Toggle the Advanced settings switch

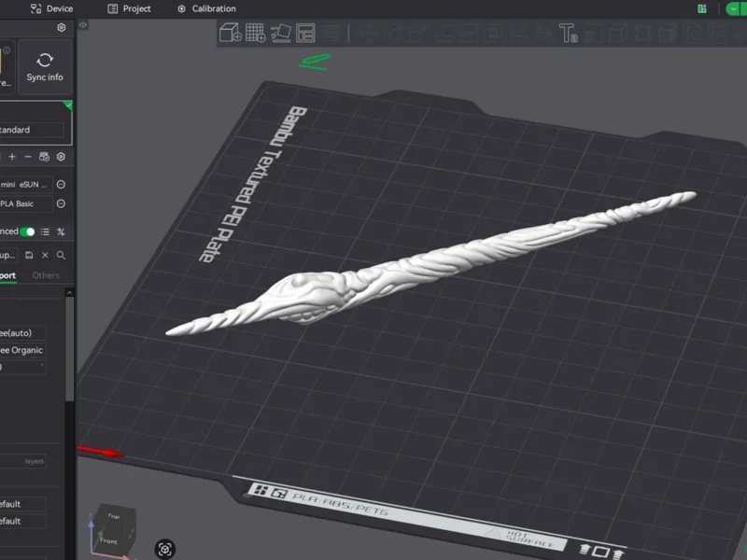point(27,231)
